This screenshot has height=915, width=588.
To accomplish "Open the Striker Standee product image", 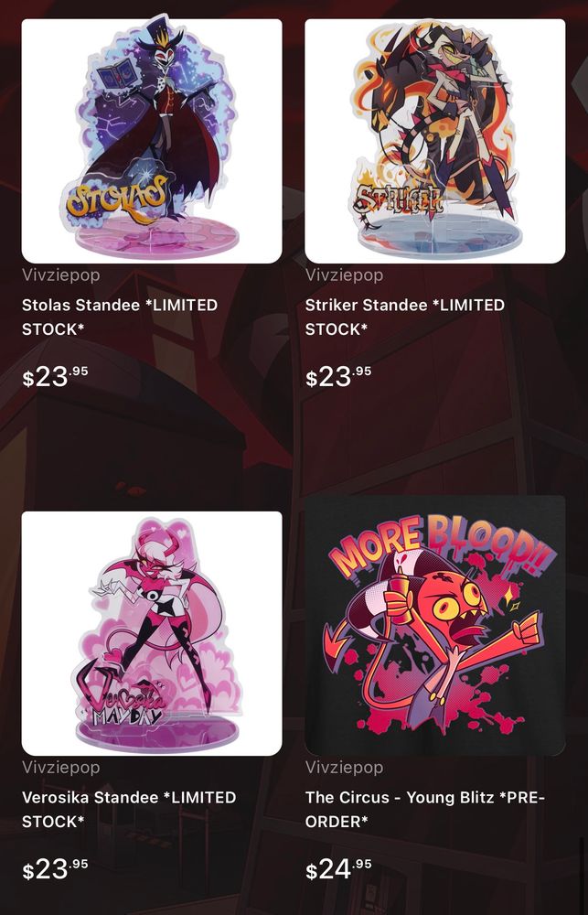I will tap(435, 141).
